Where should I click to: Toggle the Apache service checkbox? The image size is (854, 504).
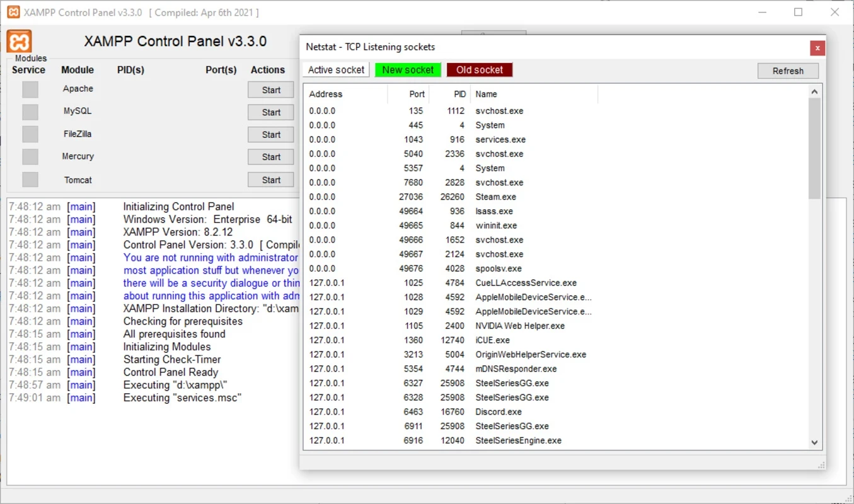(30, 89)
